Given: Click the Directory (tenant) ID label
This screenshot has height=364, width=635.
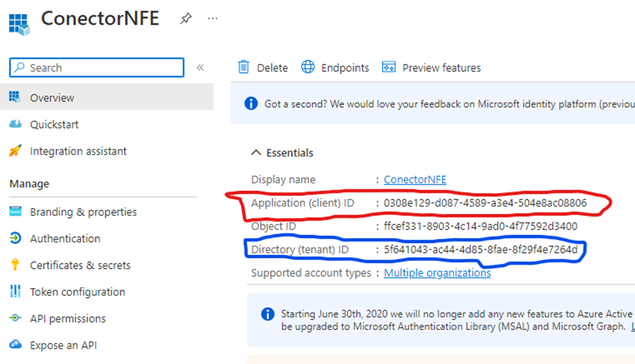Looking at the screenshot, I should point(300,250).
